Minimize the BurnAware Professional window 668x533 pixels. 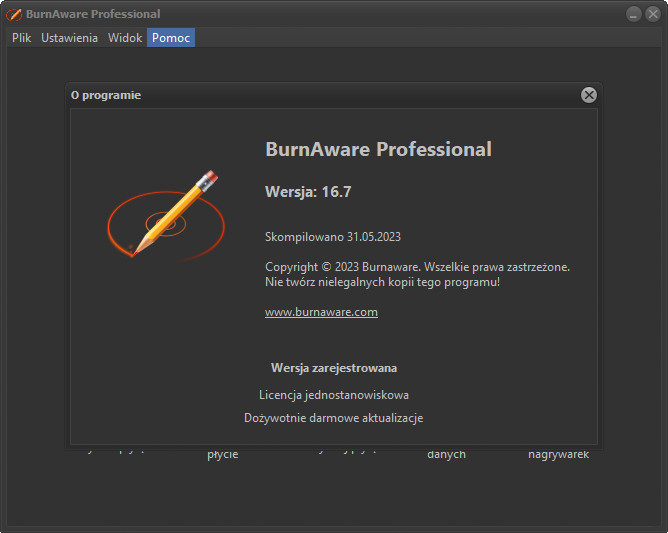click(x=633, y=14)
